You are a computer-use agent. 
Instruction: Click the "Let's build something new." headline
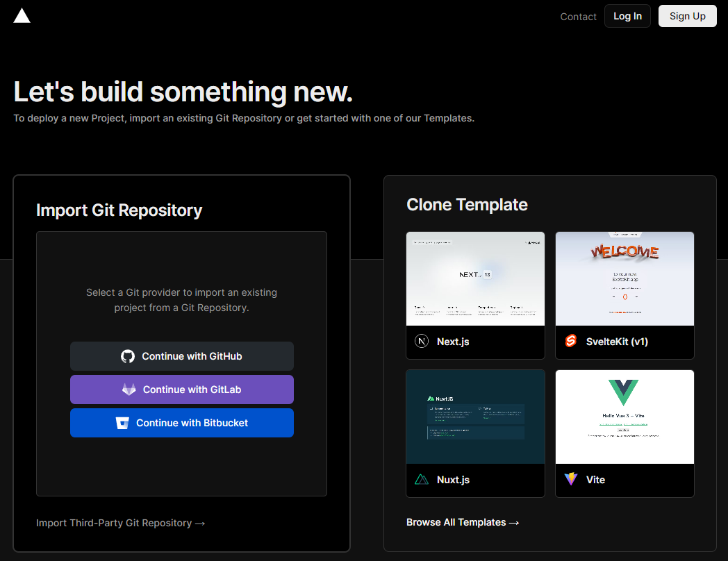coord(183,92)
